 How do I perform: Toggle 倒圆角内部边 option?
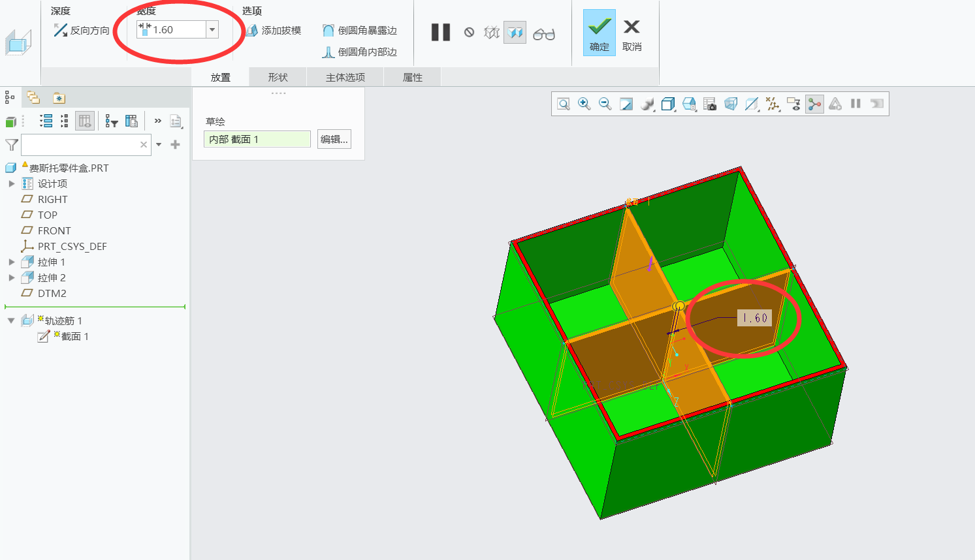[360, 52]
